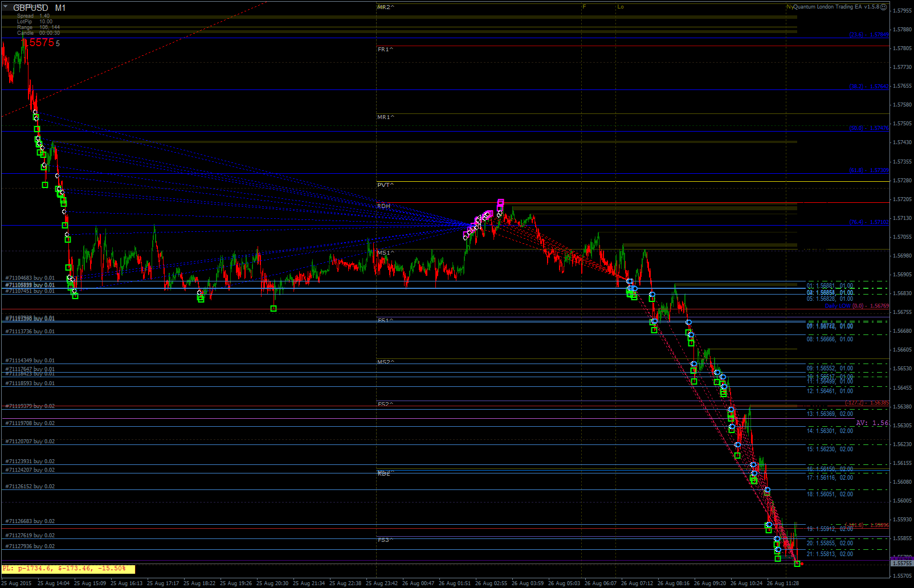This screenshot has height=588, width=914.
Task: Click grid level 09: 1.56552, 01.00
Action: 830,369
